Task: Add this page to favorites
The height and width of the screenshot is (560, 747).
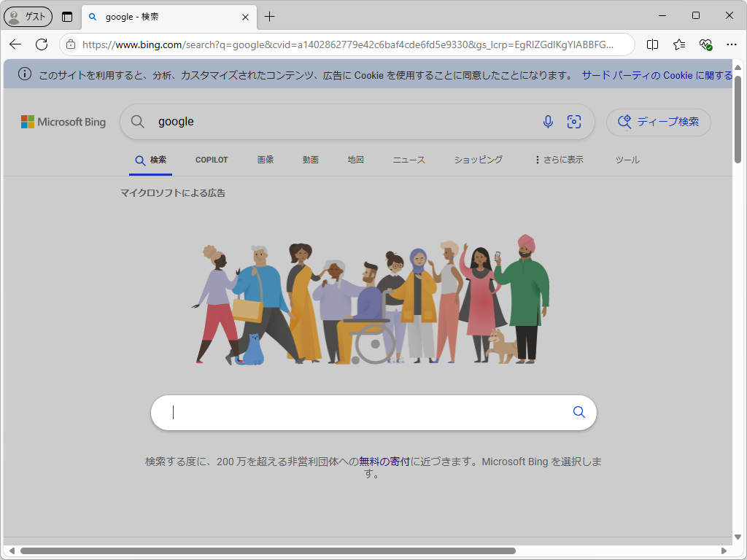Action: [679, 44]
